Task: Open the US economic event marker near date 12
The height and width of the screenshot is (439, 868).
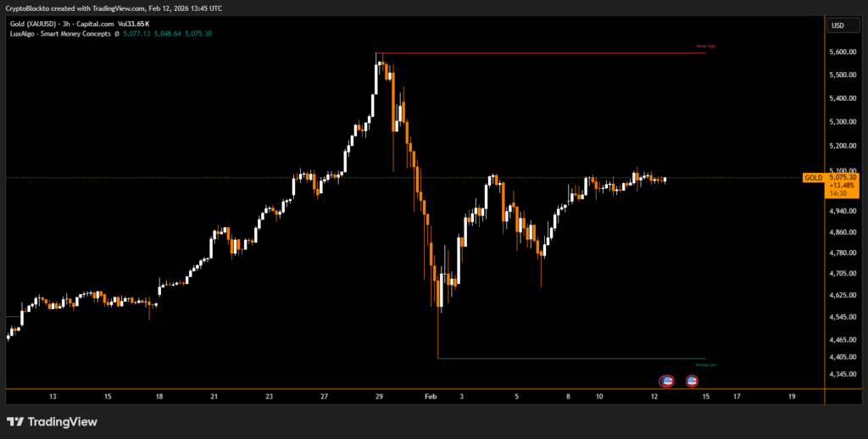Action: point(666,381)
